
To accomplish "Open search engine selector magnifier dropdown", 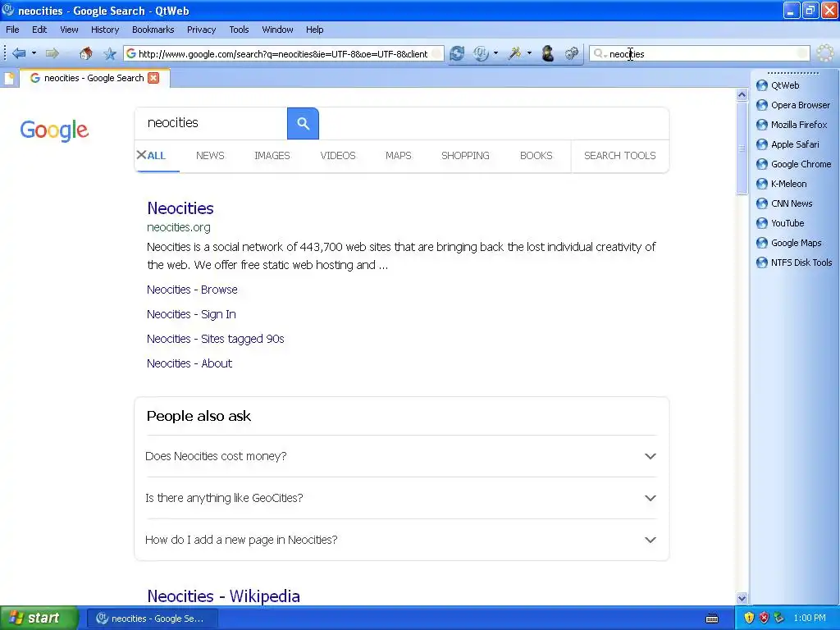I will [600, 53].
